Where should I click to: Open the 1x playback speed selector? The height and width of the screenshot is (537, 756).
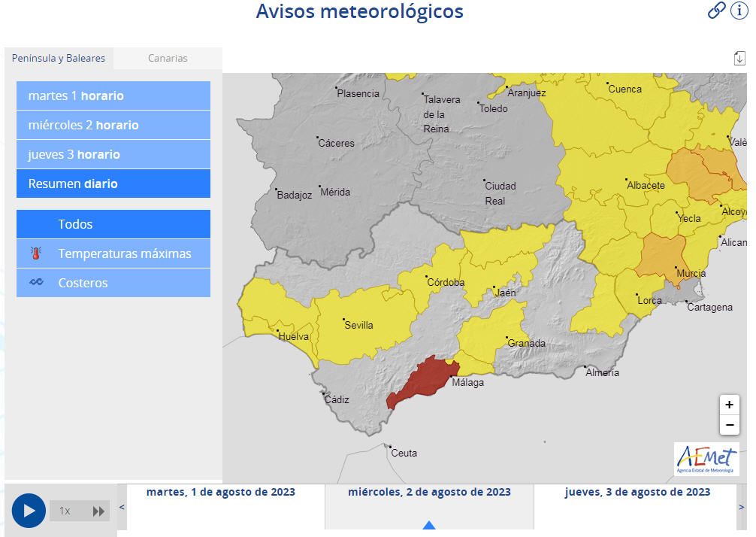tap(66, 511)
